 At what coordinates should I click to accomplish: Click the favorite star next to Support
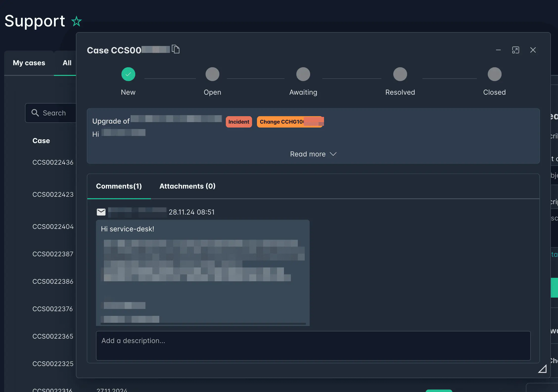tap(76, 22)
